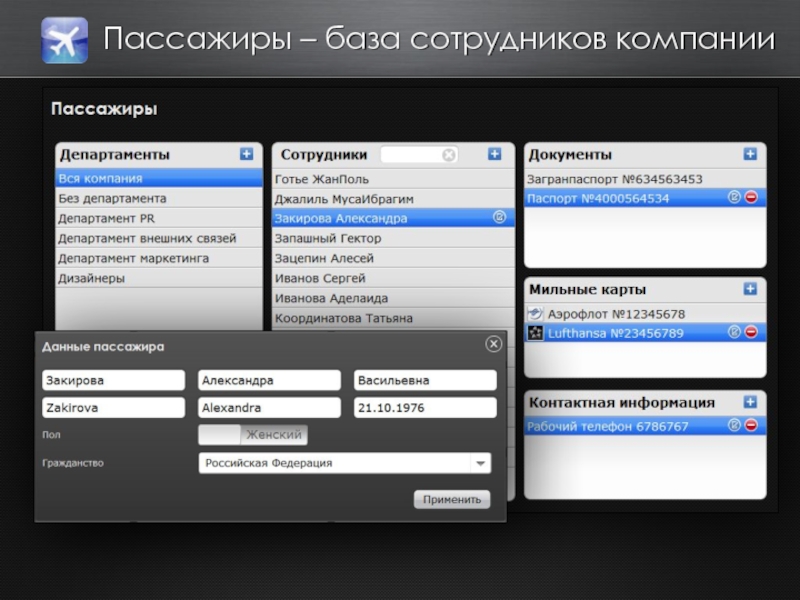Click the Lufthansa airline logo icon
The height and width of the screenshot is (600, 800).
(x=535, y=333)
